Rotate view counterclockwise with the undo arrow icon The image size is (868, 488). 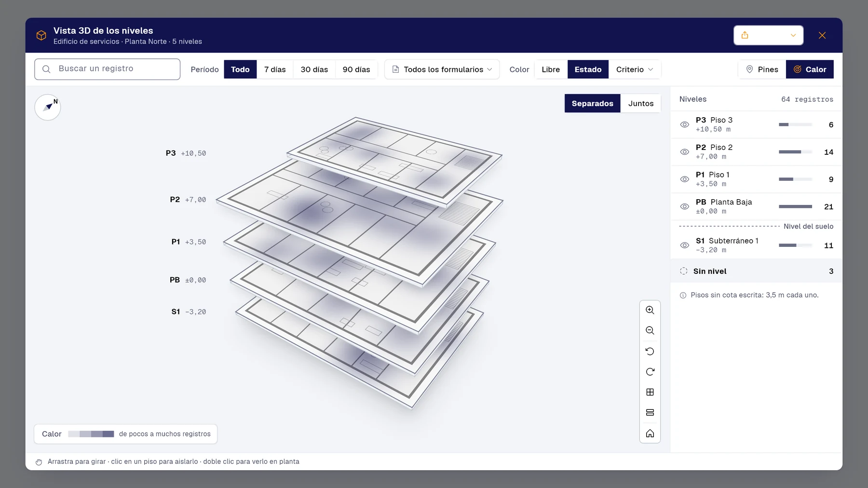coord(650,351)
